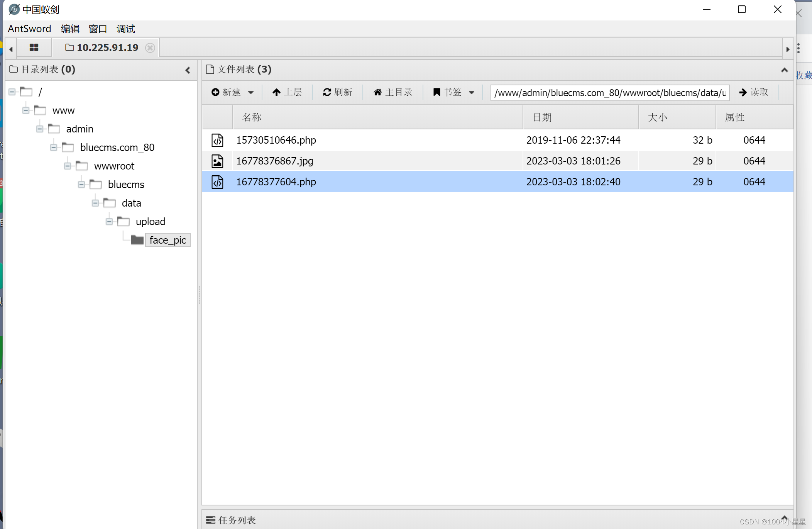Image resolution: width=812 pixels, height=529 pixels.
Task: Click the 书签 bookmark button
Action: 448,92
